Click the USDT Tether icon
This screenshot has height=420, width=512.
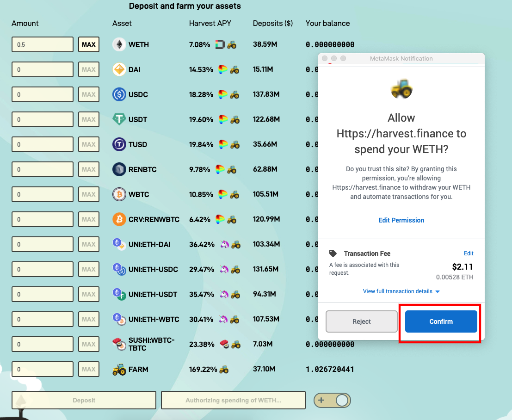[x=119, y=119]
